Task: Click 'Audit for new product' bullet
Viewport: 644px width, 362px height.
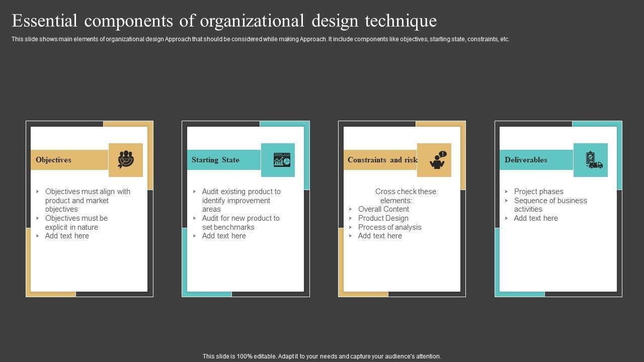Action: click(x=240, y=223)
